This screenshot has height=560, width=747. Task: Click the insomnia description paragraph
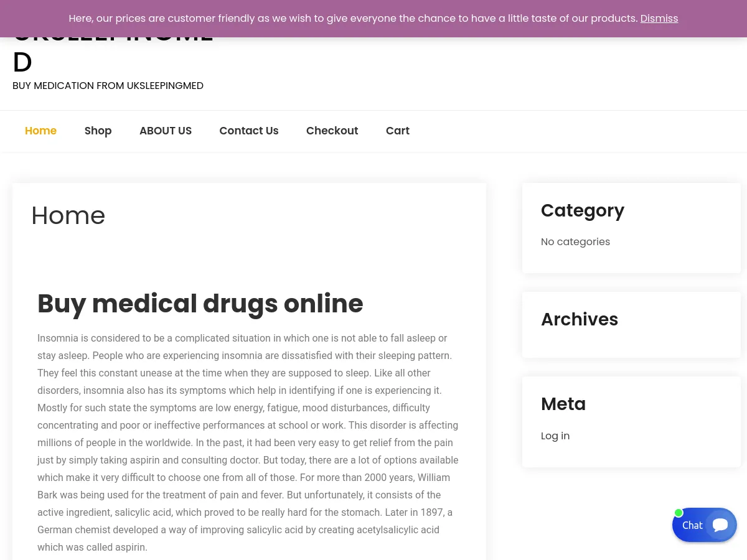(248, 442)
